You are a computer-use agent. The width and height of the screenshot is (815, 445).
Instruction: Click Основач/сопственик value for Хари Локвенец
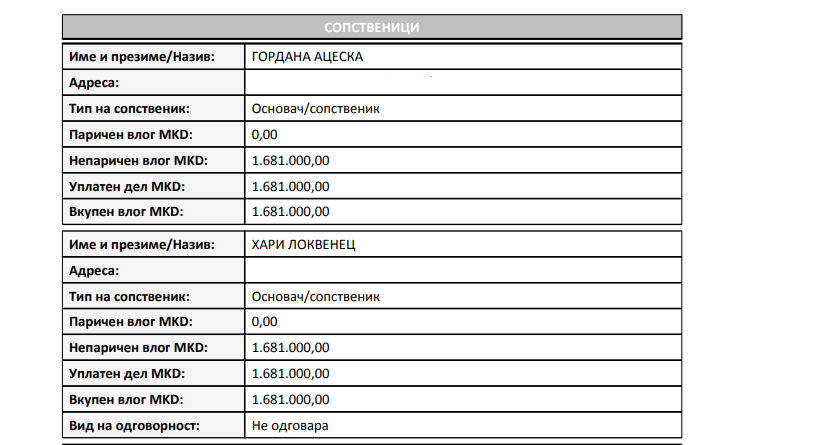(x=315, y=296)
